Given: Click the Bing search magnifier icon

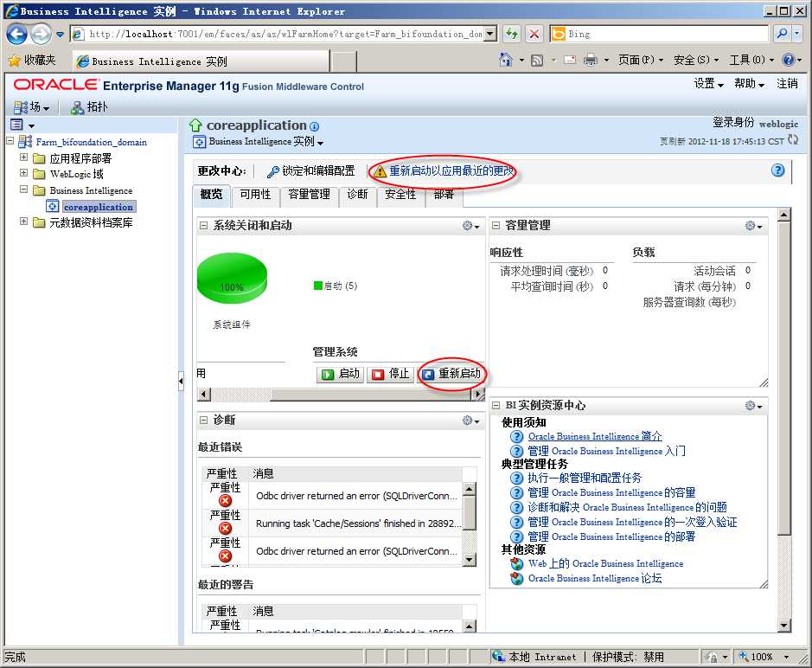Looking at the screenshot, I should [782, 34].
